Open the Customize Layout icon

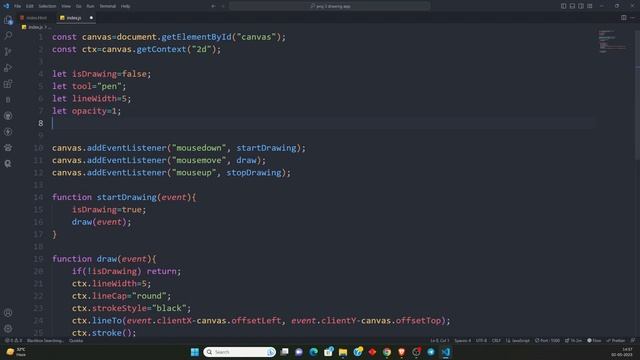[x=590, y=6]
